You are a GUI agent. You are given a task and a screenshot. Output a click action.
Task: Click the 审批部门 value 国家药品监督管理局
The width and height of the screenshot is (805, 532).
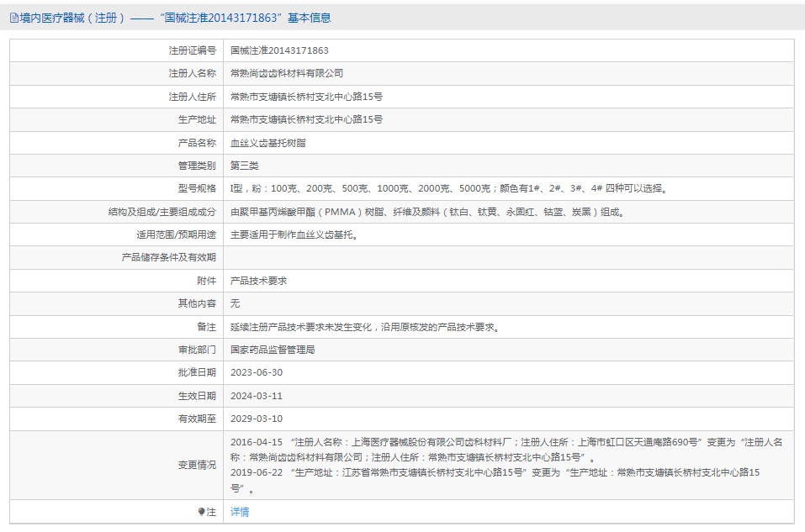click(273, 350)
